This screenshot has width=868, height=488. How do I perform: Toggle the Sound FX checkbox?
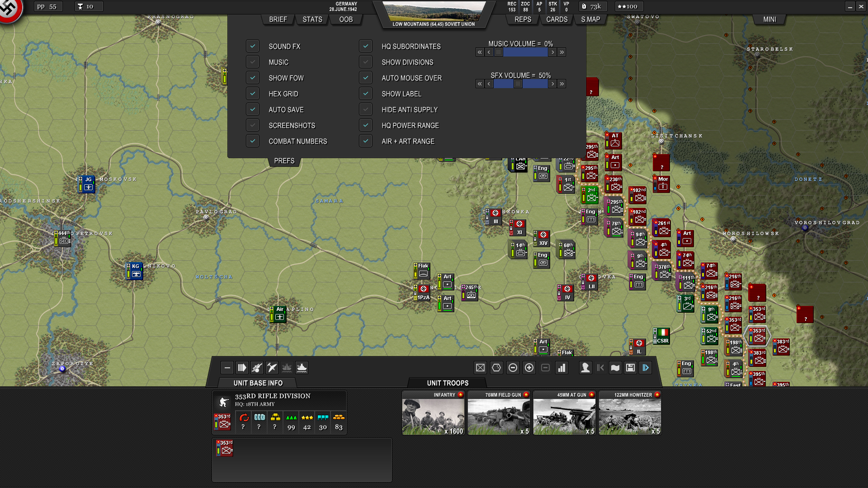253,46
